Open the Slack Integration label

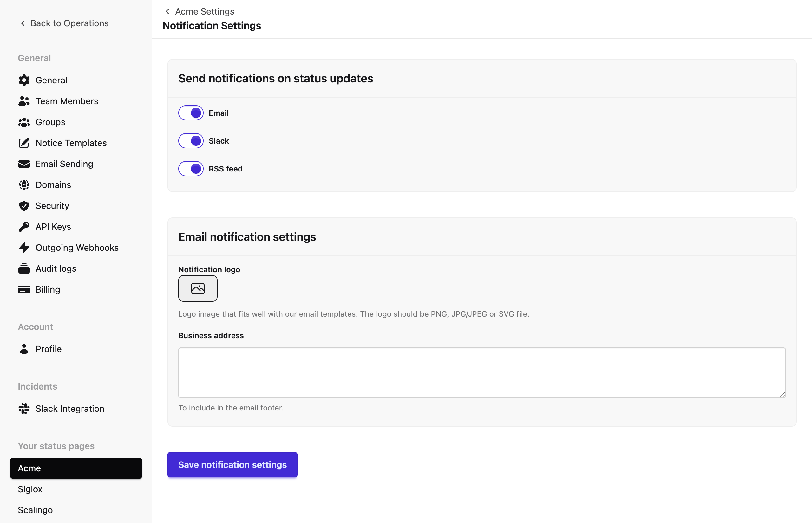(x=70, y=409)
